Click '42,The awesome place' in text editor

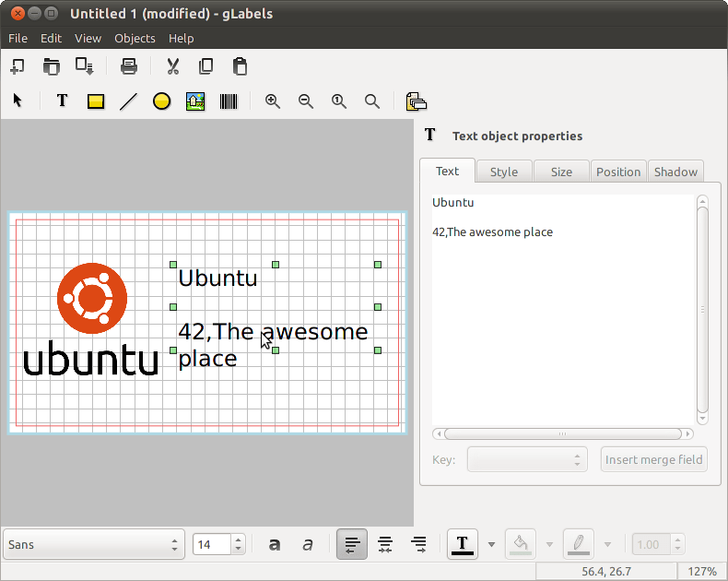(493, 231)
